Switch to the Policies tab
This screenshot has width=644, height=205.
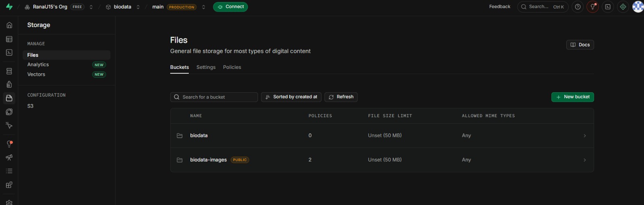pos(232,67)
